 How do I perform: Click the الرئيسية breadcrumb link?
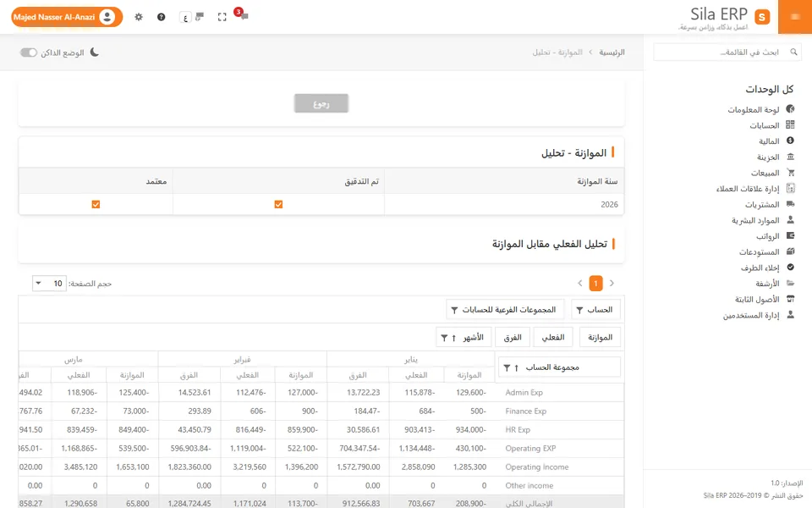612,52
